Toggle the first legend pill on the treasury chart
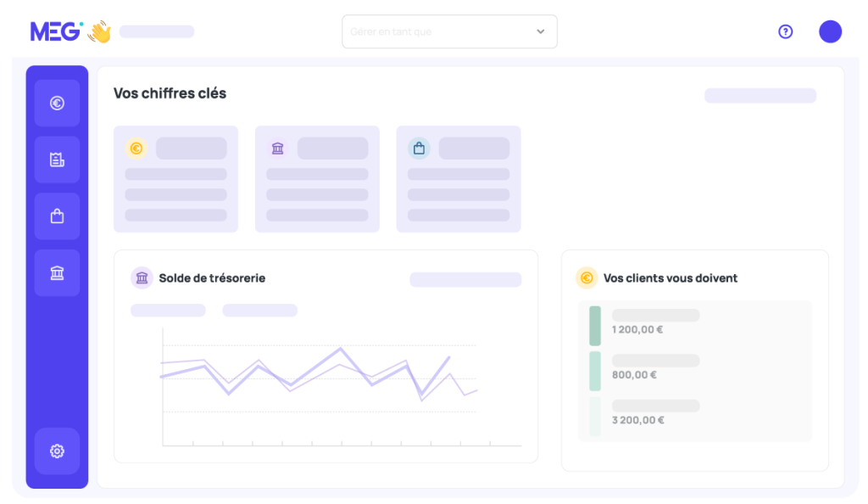This screenshot has height=504, width=868. tap(167, 310)
